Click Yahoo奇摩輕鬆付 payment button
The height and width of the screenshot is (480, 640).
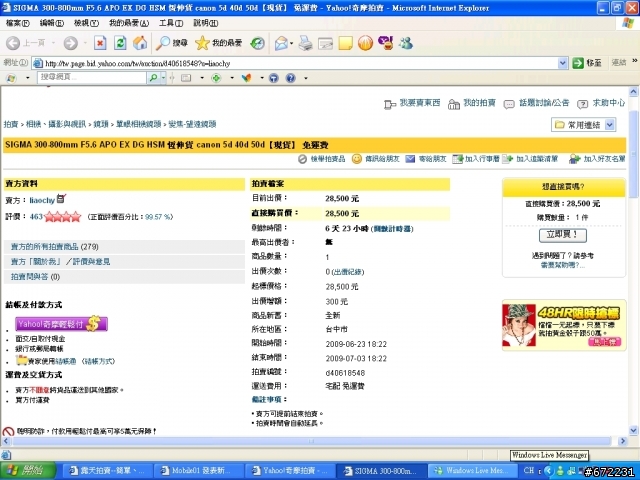click(61, 324)
